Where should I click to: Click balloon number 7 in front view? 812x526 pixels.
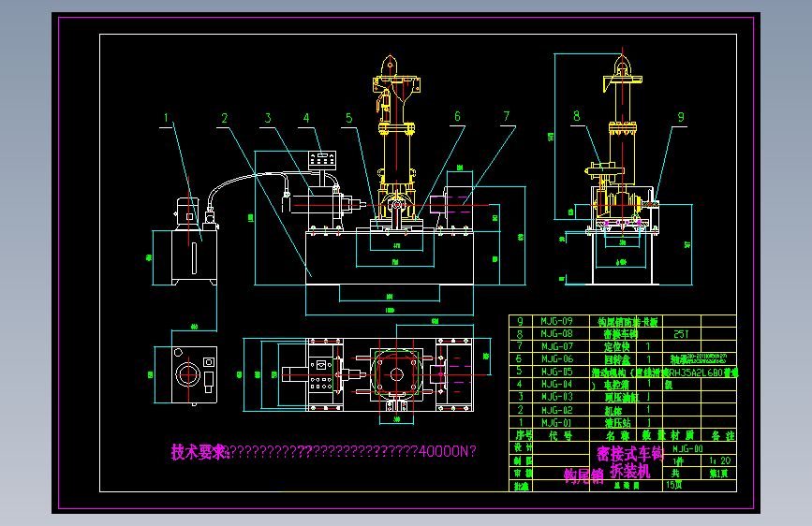pyautogui.click(x=507, y=116)
